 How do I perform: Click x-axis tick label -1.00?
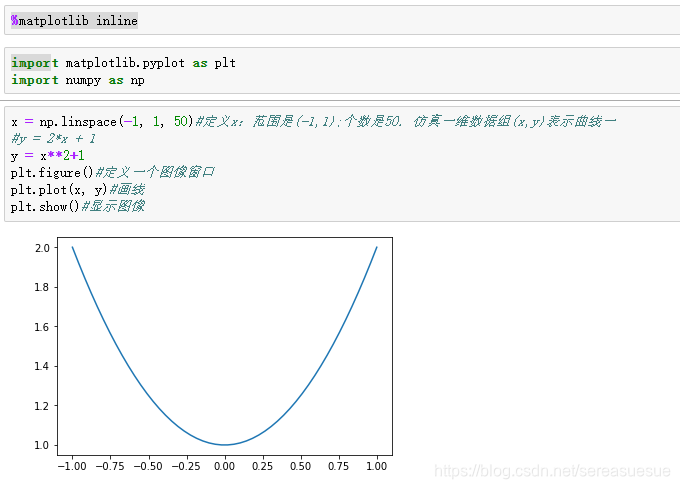click(72, 466)
